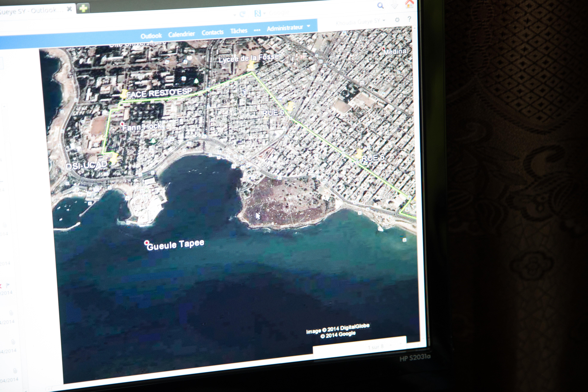Open Tâches in the nav bar
Viewport: 588px width, 392px height.
tap(239, 31)
